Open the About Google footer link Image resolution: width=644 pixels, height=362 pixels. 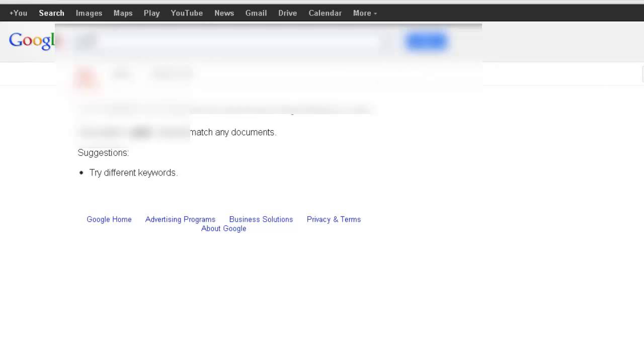[224, 228]
